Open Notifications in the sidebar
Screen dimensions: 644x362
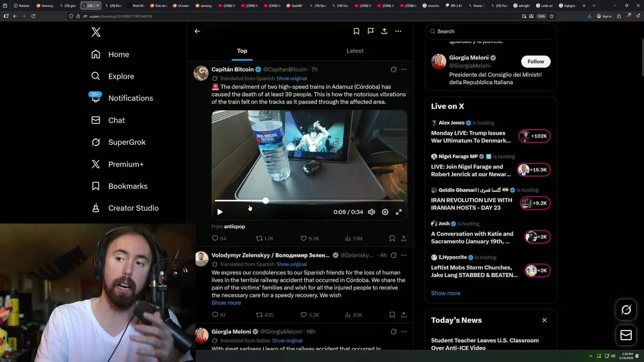(x=122, y=98)
